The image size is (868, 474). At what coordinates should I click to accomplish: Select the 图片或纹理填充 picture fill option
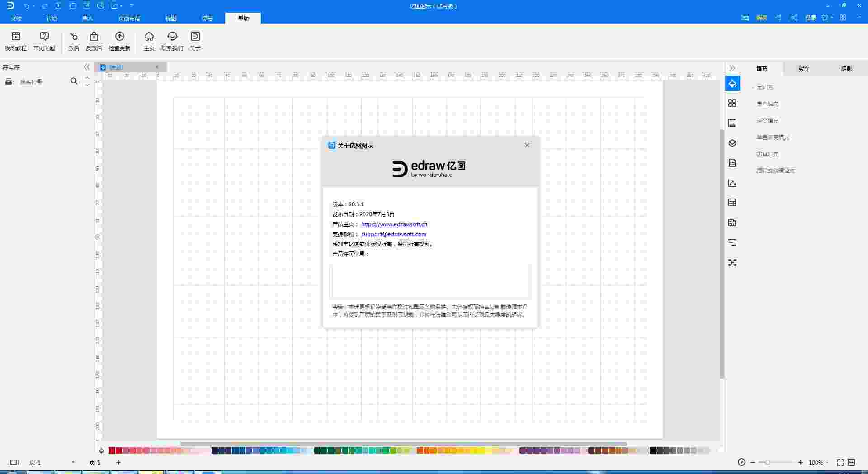[776, 171]
